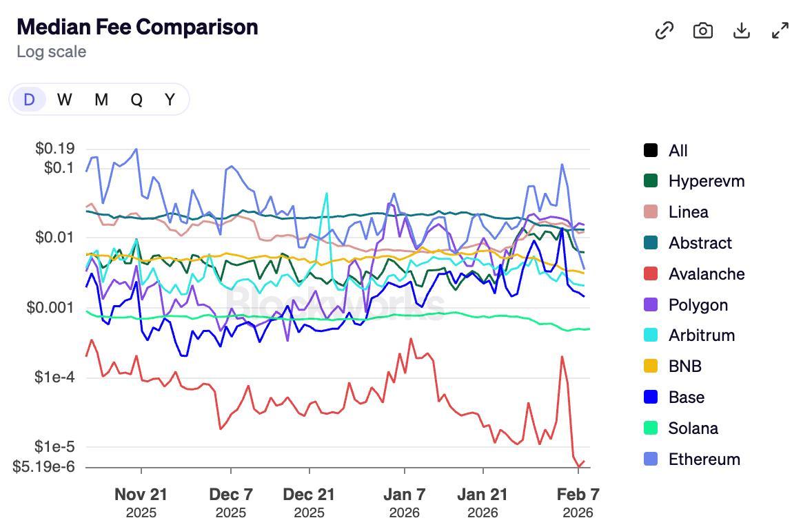Screen dimensions: 812x529
Task: Switch to the W weekly interval
Action: pyautogui.click(x=65, y=100)
